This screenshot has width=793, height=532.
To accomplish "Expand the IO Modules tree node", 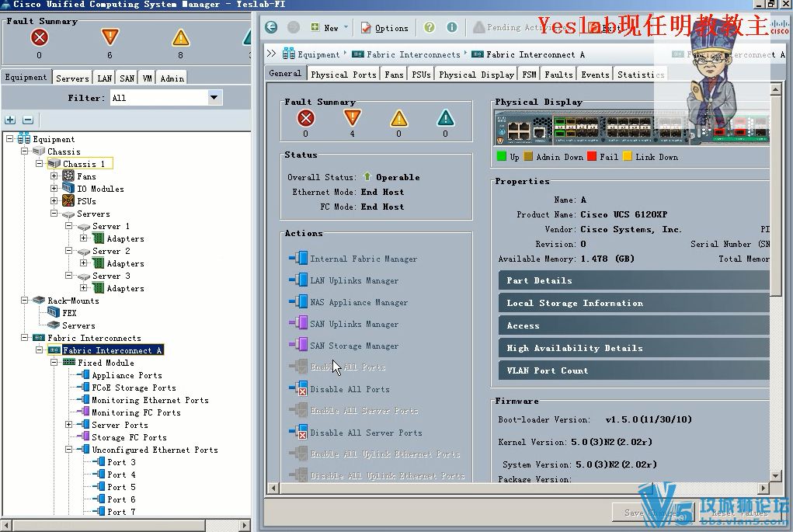I will click(54, 188).
